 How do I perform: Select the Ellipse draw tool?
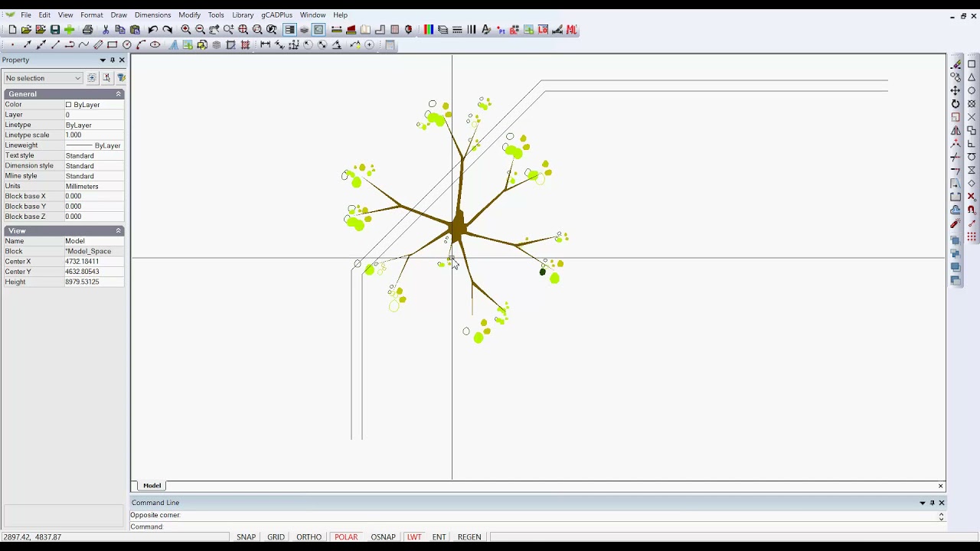pos(155,45)
